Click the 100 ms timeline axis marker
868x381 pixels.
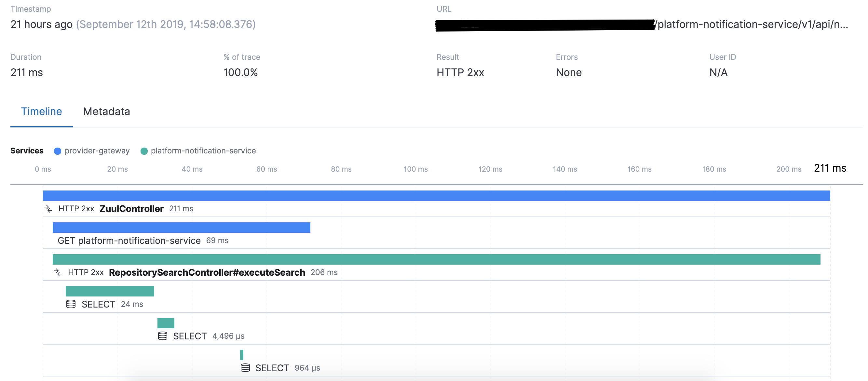pyautogui.click(x=415, y=169)
